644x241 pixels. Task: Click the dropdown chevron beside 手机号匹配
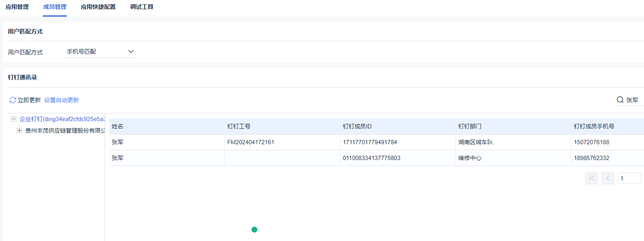pos(131,52)
